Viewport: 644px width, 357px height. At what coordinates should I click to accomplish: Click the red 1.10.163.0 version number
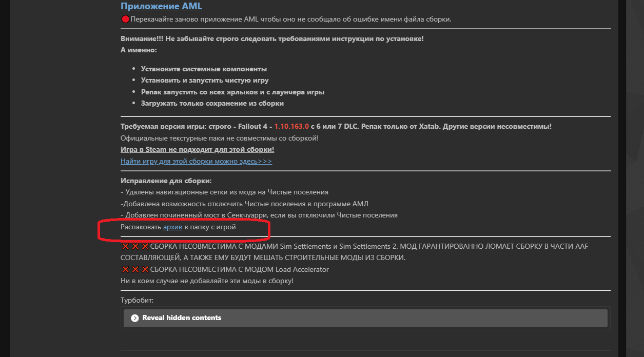click(291, 126)
